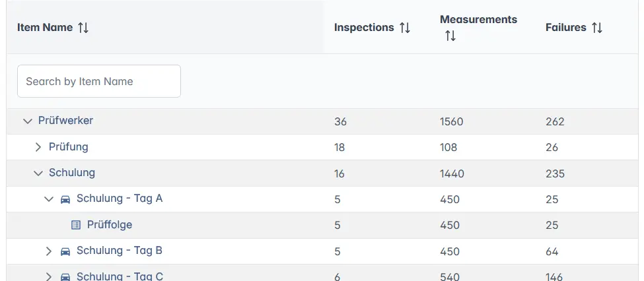Click car icon next to Schulung - Tag A
The height and width of the screenshot is (281, 644).
65,199
